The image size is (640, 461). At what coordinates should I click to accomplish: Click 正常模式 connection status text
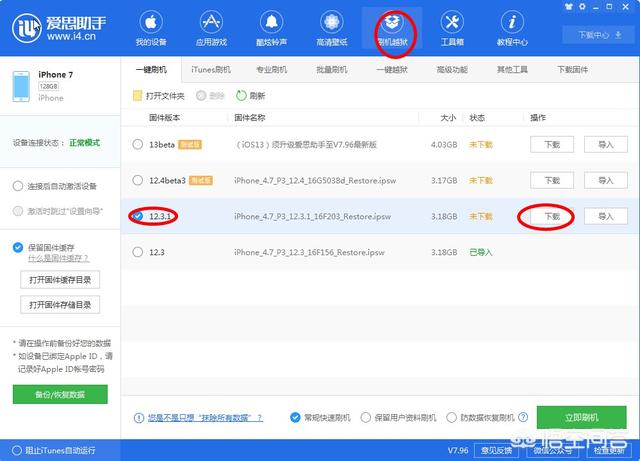tap(84, 143)
